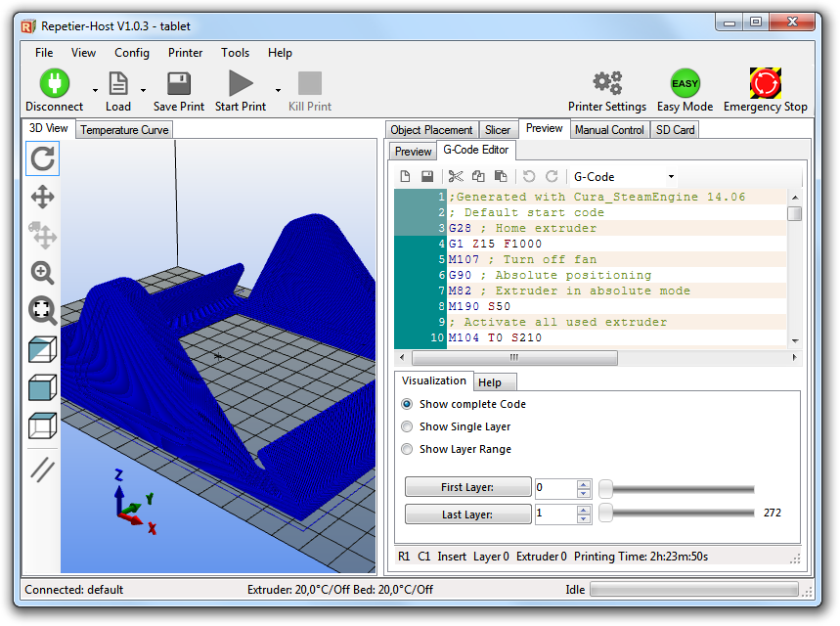Select Show complete Code option
Screen dimensions: 840x626
[408, 404]
